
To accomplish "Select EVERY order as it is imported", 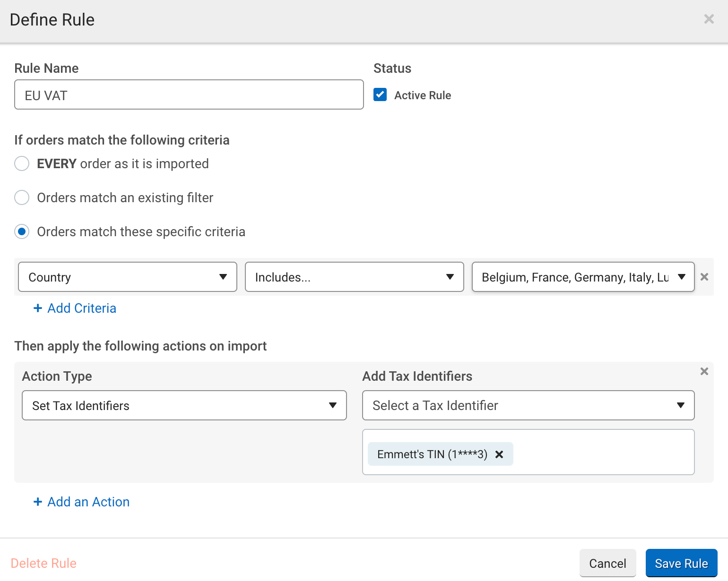I will (x=22, y=163).
